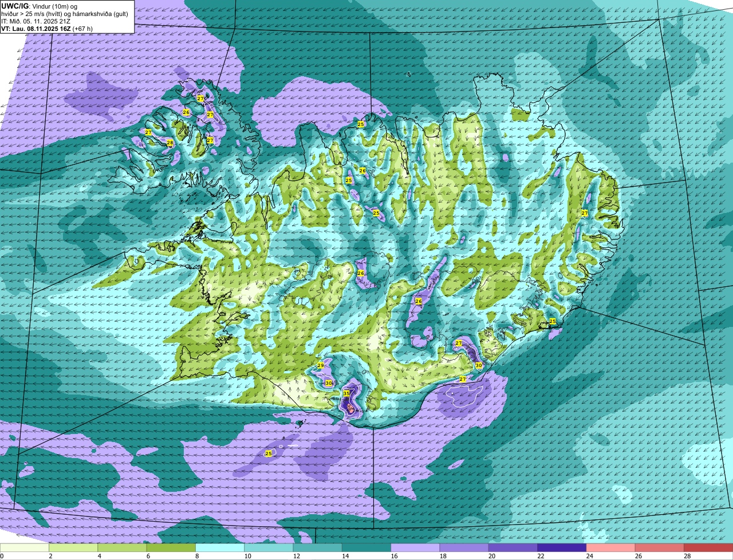Click the color scale tick label '2'
Viewport: 733px width, 560px height.
tap(50, 556)
